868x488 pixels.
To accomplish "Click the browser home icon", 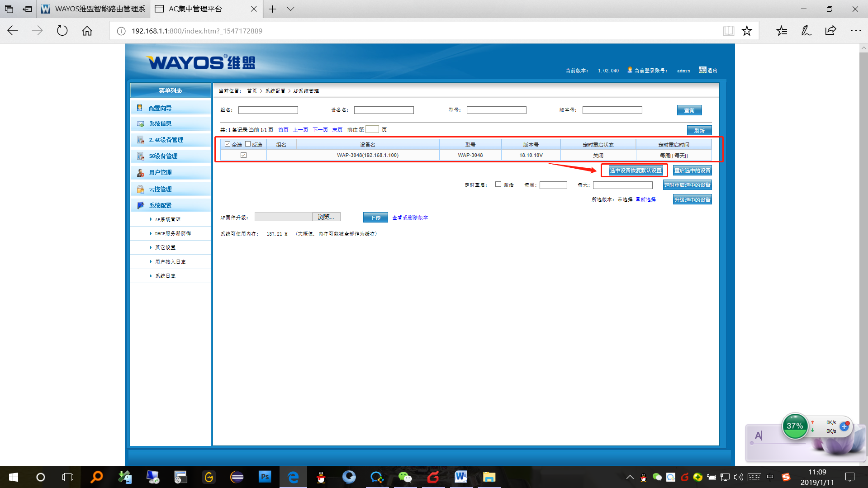I will tap(87, 31).
